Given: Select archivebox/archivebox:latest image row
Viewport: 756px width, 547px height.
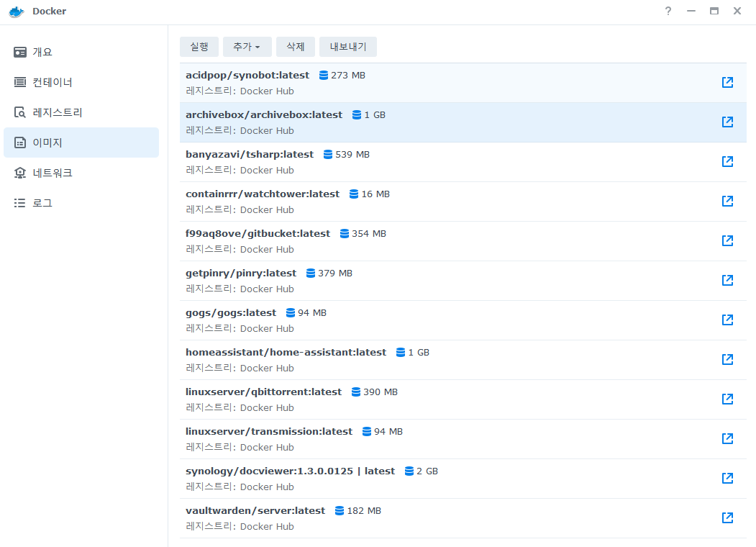Looking at the screenshot, I should click(x=463, y=122).
